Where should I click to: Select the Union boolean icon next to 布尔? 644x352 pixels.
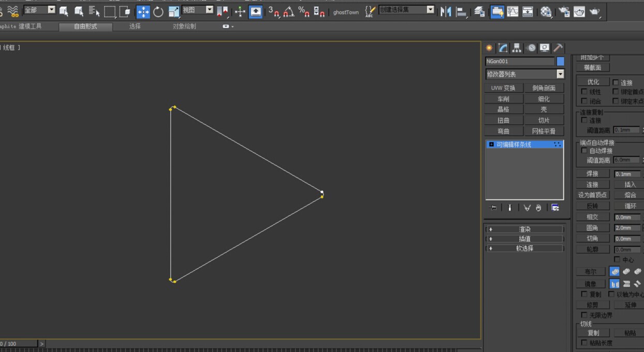click(x=614, y=271)
